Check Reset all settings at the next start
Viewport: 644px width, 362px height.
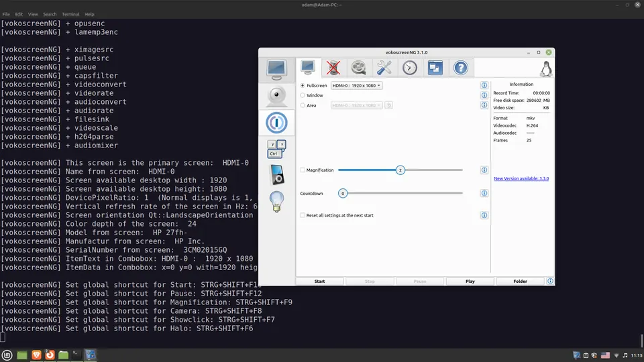point(303,215)
